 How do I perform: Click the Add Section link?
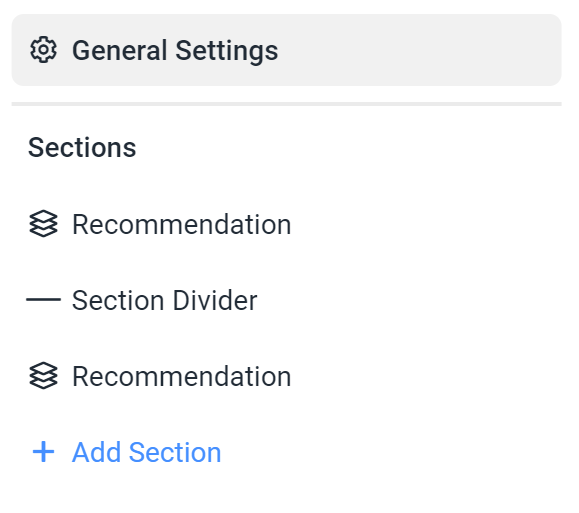point(127,452)
